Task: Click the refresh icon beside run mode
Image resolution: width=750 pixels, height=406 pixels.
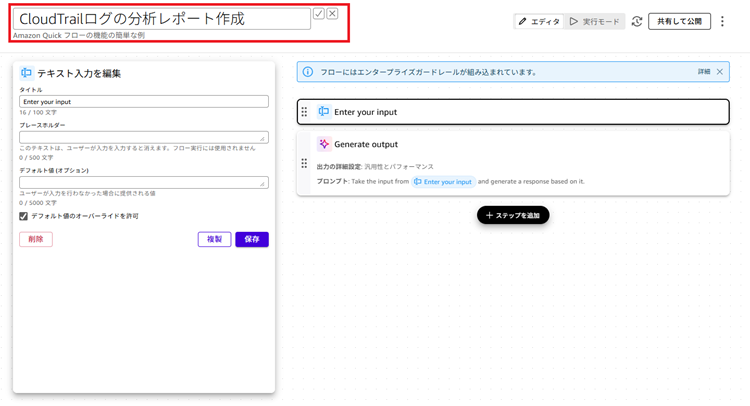Action: pyautogui.click(x=637, y=21)
